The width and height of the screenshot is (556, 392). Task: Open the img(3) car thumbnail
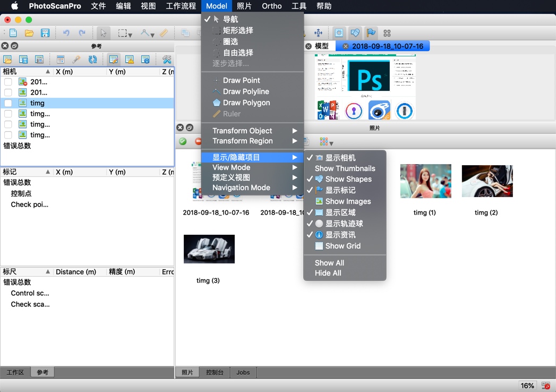pos(209,249)
